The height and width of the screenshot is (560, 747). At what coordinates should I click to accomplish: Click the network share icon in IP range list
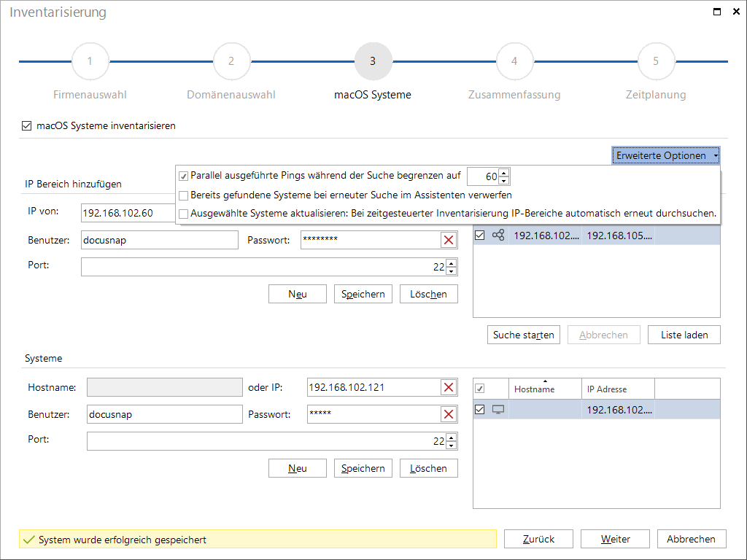point(498,236)
